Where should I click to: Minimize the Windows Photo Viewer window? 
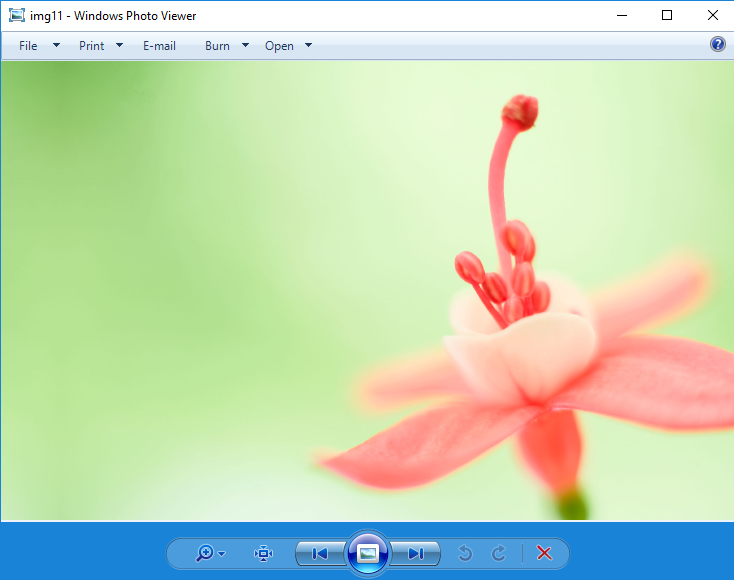[621, 15]
